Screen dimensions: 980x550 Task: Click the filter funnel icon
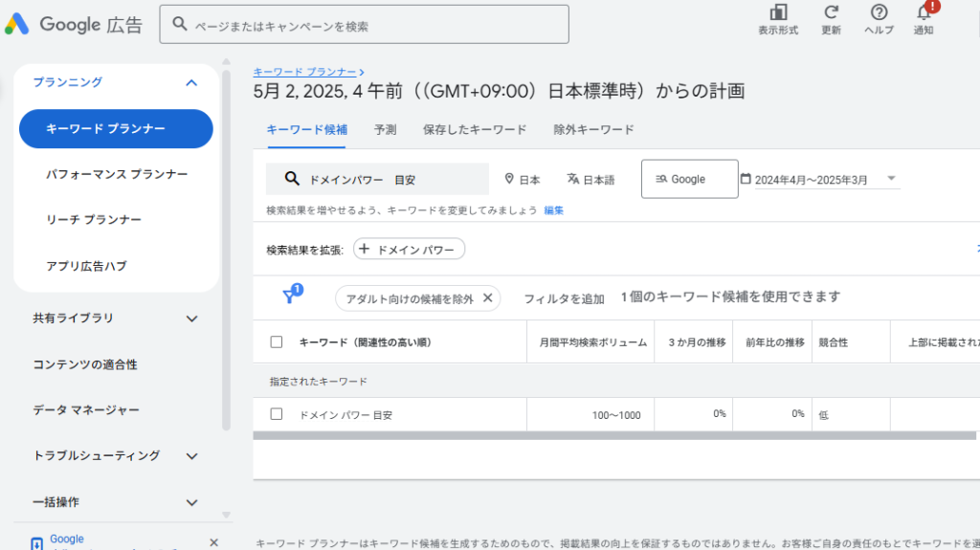290,295
